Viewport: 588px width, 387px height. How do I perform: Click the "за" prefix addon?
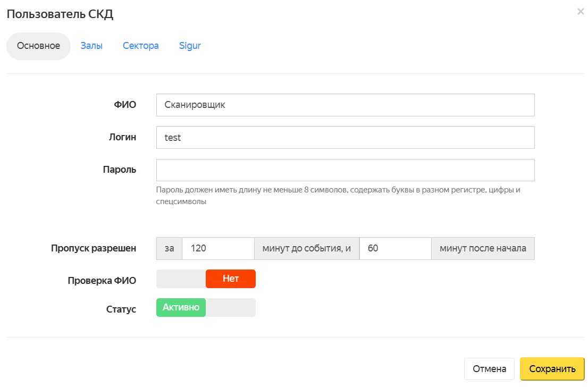coord(169,248)
